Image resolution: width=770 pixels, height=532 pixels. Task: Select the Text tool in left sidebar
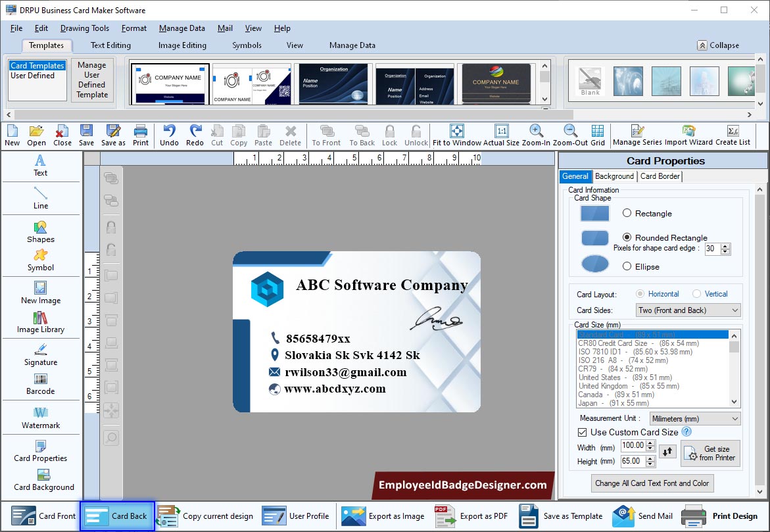tap(40, 166)
